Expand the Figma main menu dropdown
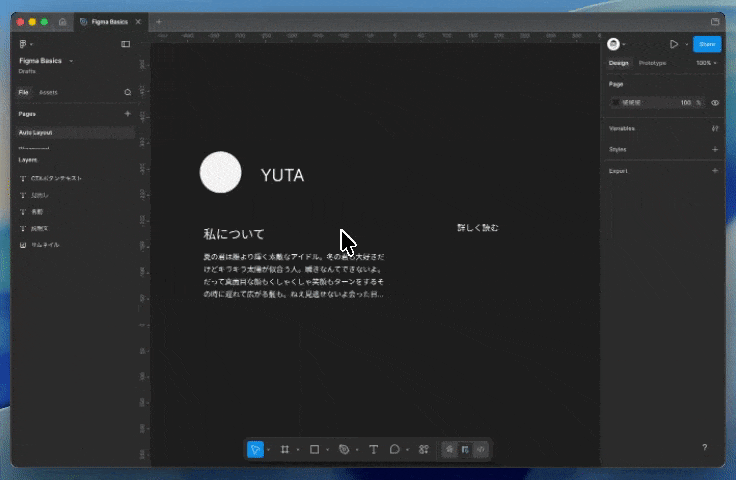The height and width of the screenshot is (480, 736). [24, 44]
